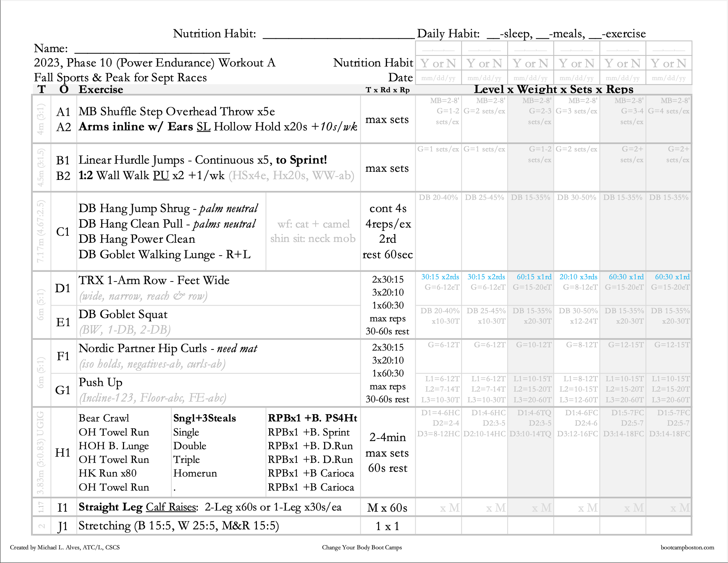Click '2-4min' in H1 timing cell
This screenshot has width=728, height=563.
tap(388, 437)
